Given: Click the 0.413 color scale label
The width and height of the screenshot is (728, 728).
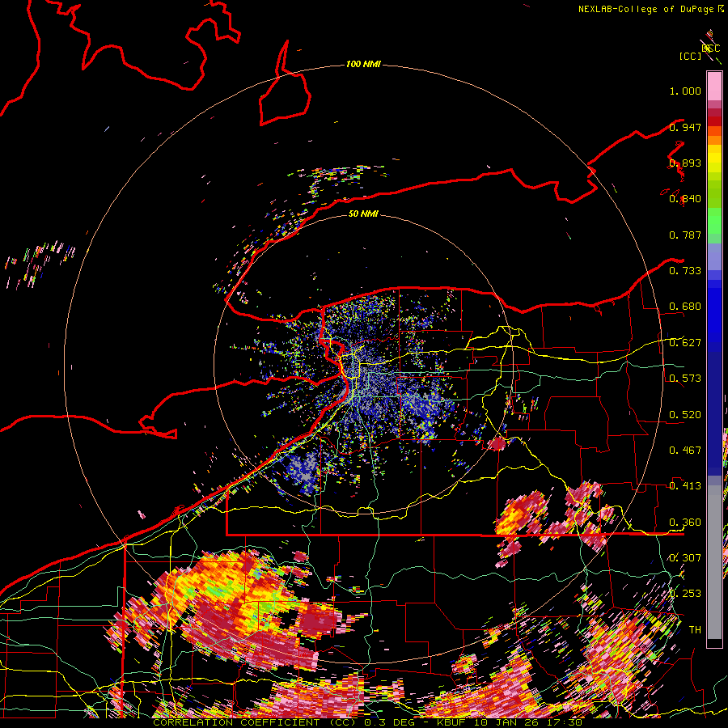Looking at the screenshot, I should tap(685, 486).
